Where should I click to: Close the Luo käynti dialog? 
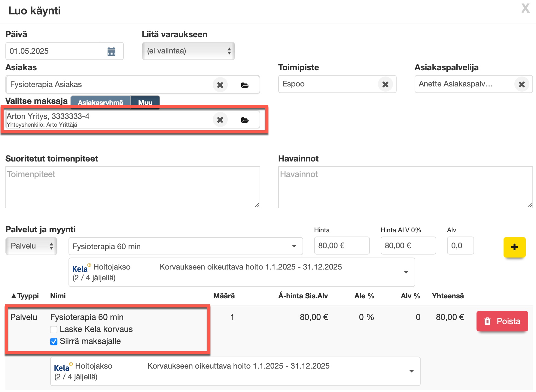(525, 8)
